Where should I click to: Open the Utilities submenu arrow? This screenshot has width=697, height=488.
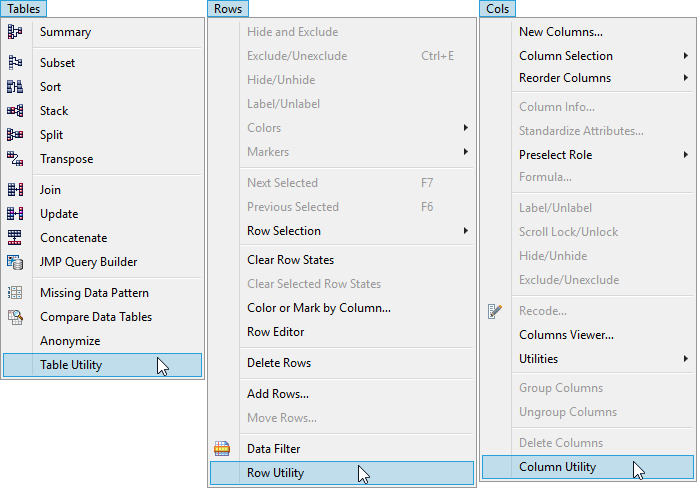(x=686, y=359)
